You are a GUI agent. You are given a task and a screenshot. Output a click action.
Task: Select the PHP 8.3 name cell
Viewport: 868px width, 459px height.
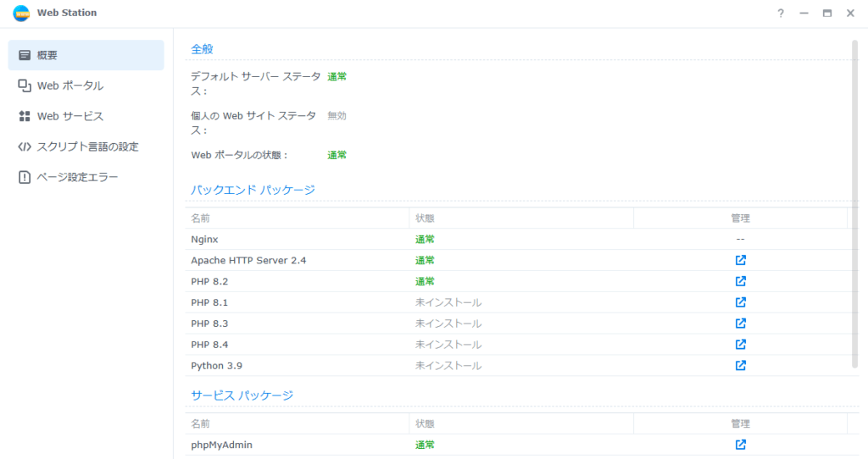(x=209, y=324)
